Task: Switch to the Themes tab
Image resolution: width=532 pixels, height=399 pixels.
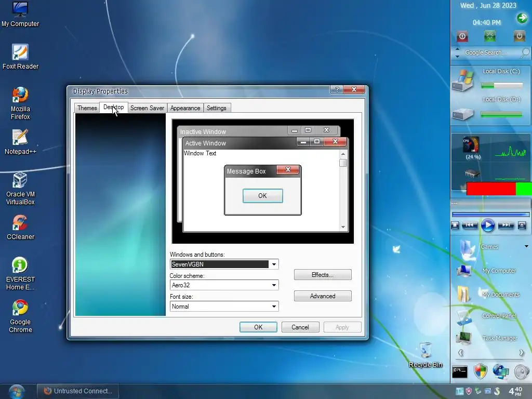Action: point(87,108)
